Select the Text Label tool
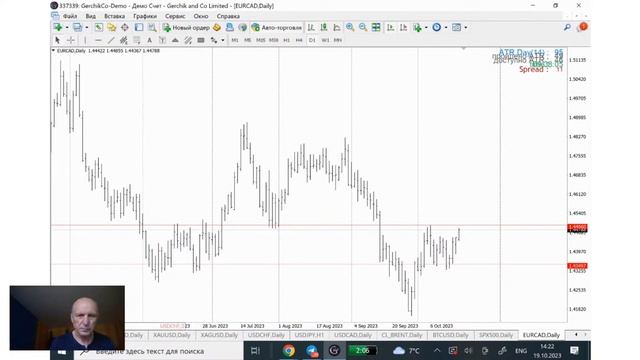This screenshot has width=640, height=360. click(x=162, y=40)
